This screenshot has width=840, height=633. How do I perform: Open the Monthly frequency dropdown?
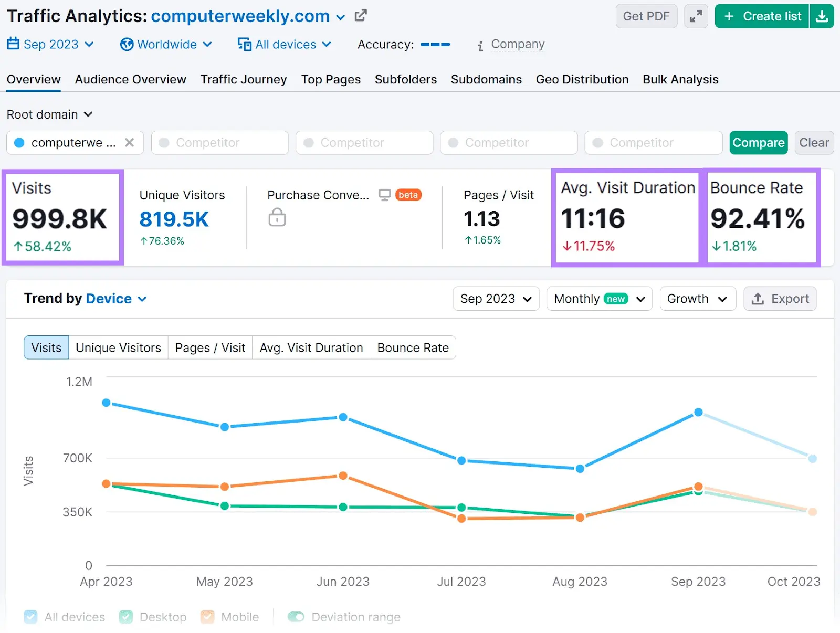tap(598, 298)
